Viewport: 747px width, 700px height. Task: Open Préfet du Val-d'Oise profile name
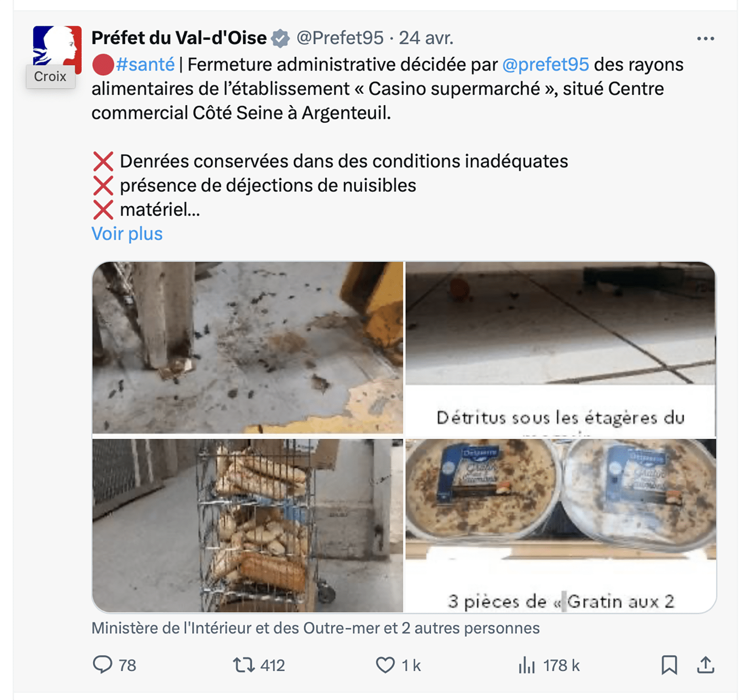tap(179, 38)
